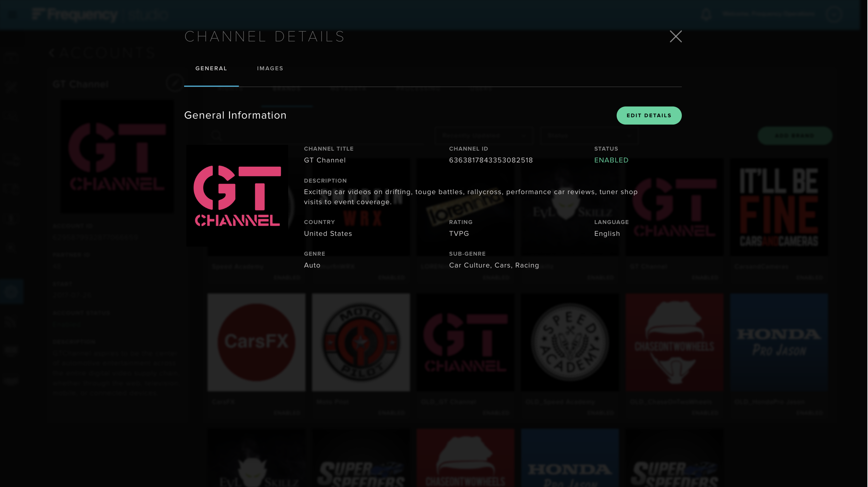
Task: Open the Recently Updated sort dropdown
Action: tap(484, 136)
